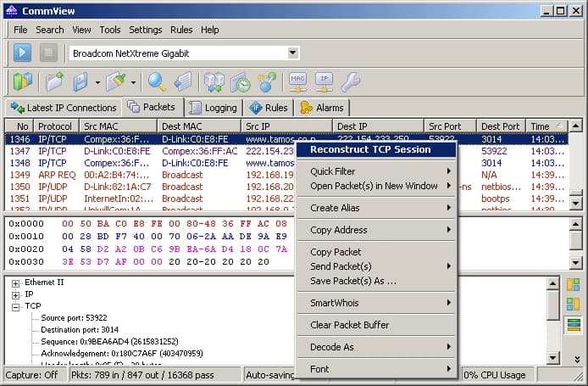
Task: Click the broom clear buffer icon
Action: click(116, 81)
